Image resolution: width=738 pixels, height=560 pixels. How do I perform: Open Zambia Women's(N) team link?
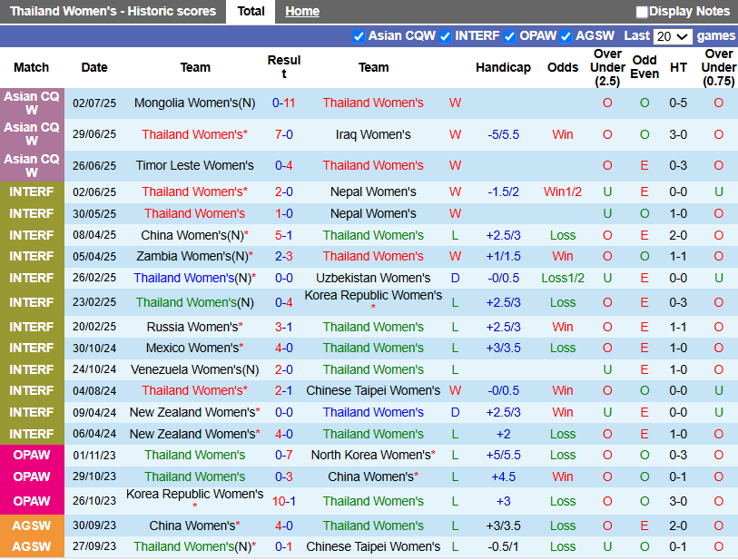[x=194, y=257]
